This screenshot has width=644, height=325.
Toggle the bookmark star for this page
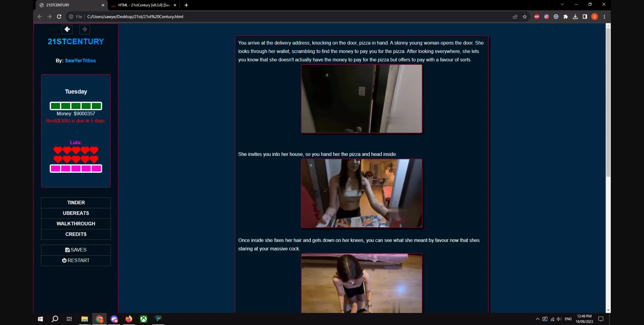(525, 16)
